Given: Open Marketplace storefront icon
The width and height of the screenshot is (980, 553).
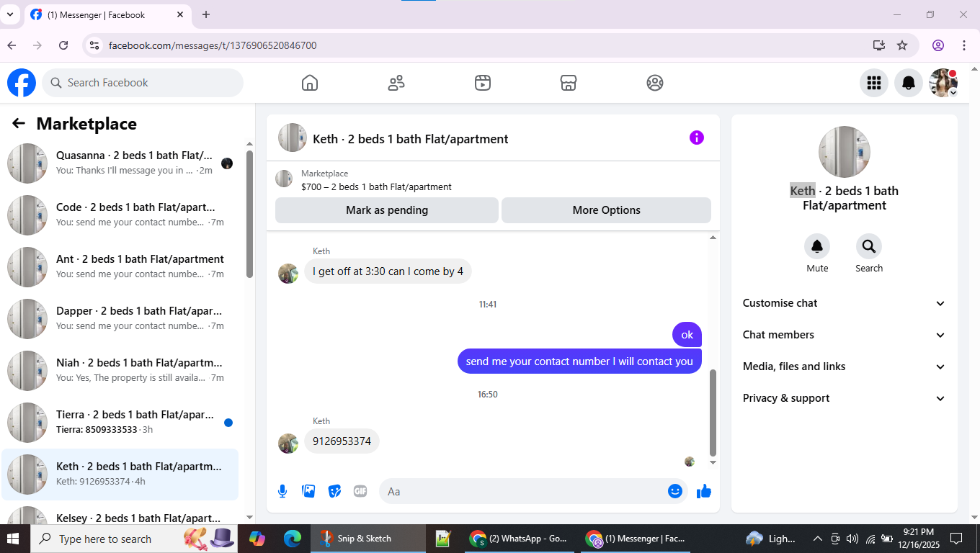Looking at the screenshot, I should (569, 83).
